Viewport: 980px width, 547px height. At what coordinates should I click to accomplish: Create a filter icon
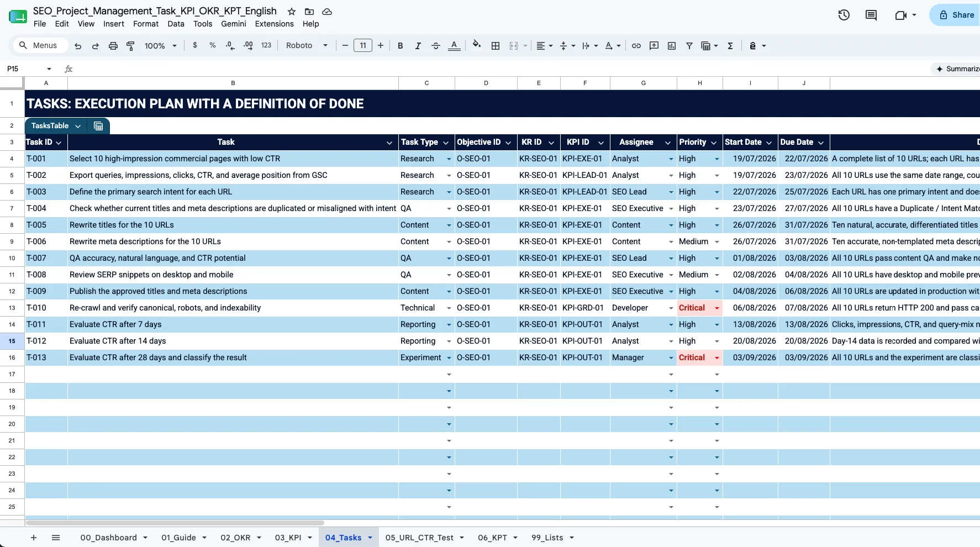[x=689, y=46]
